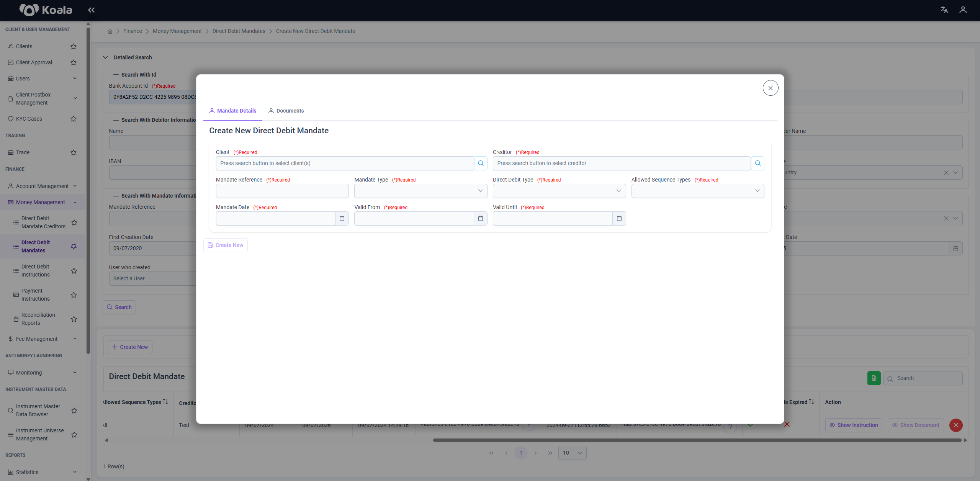Open the Money Management breadcrumb link
Viewport: 980px width, 481px height.
tap(177, 31)
